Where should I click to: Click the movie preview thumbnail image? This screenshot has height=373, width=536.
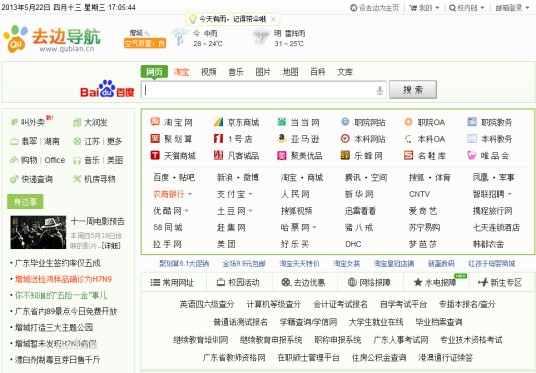(38, 232)
